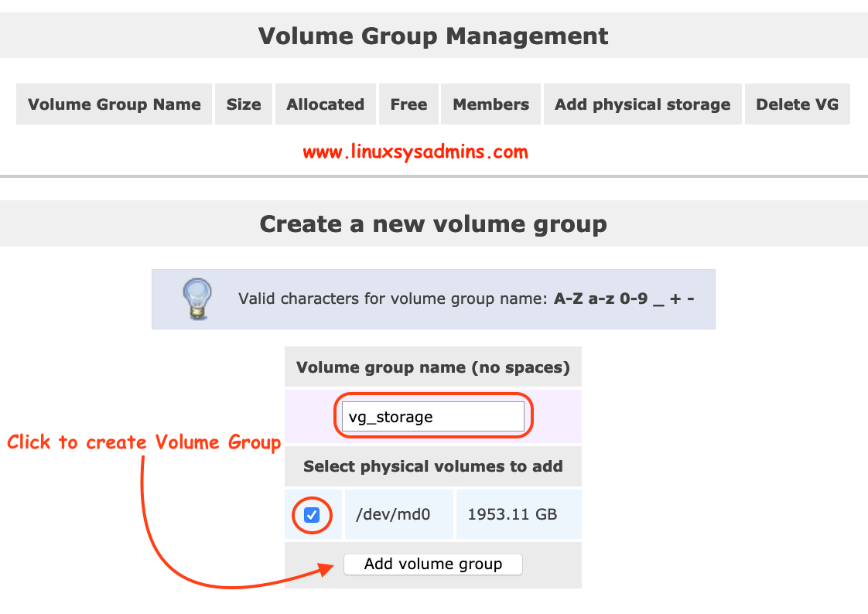The width and height of the screenshot is (868, 614).
Task: Click the valid characters hint text
Action: 466,298
